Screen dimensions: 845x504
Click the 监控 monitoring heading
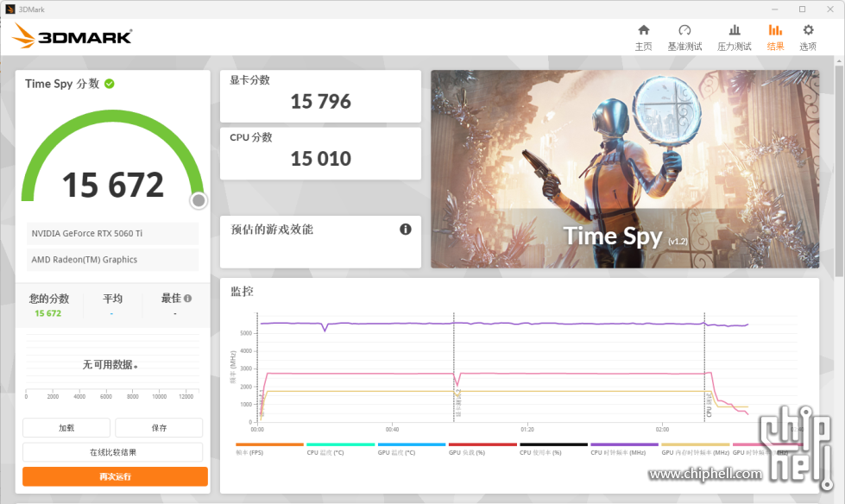(242, 292)
